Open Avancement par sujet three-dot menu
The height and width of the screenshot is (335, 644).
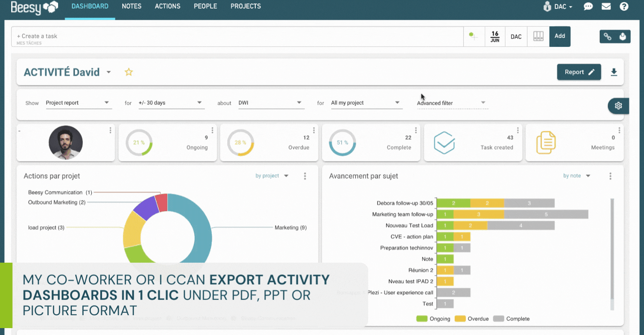tap(610, 176)
